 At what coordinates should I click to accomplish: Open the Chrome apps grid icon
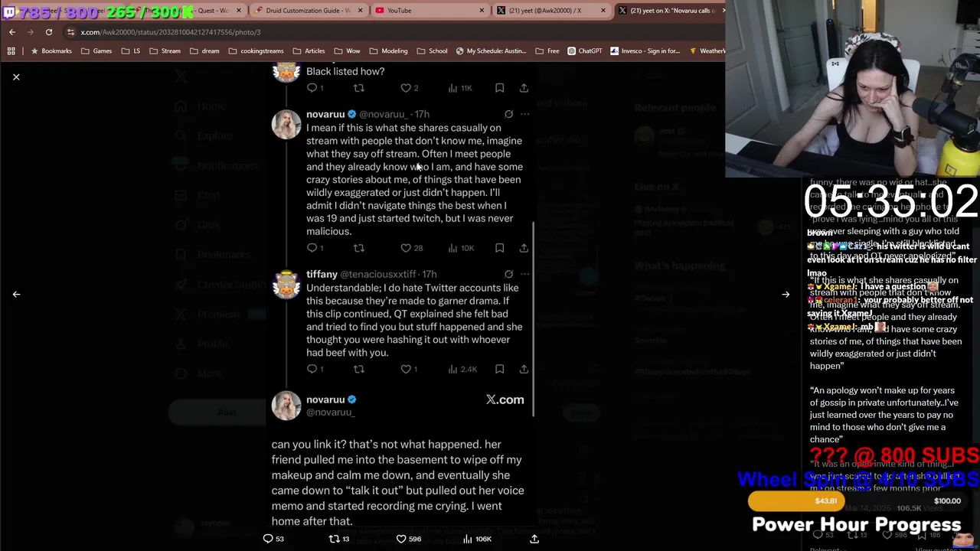tap(11, 51)
